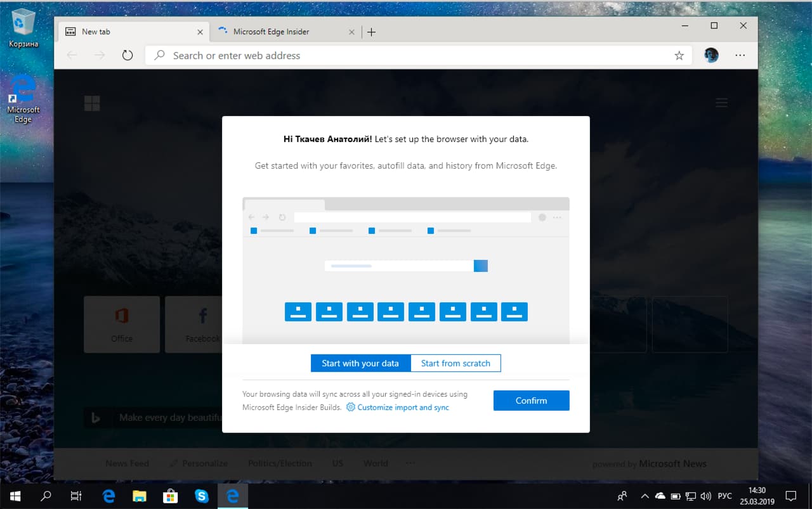
Task: Select the Start from scratch option
Action: [x=455, y=363]
